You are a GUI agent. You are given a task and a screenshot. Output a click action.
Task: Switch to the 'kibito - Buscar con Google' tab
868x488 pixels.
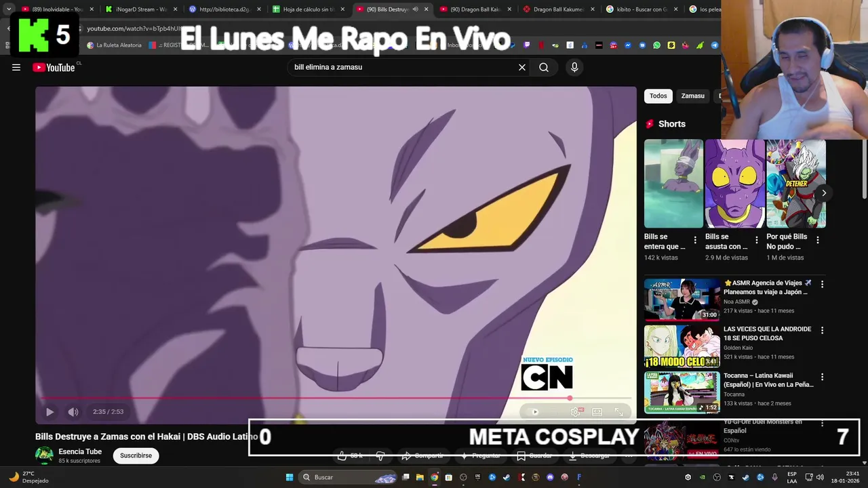(642, 9)
